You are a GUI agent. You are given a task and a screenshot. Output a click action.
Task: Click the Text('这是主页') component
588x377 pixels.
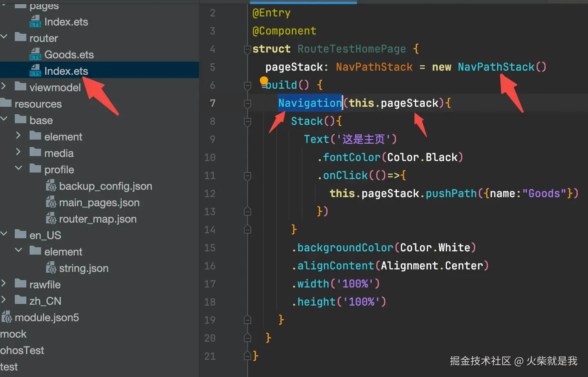tap(350, 139)
